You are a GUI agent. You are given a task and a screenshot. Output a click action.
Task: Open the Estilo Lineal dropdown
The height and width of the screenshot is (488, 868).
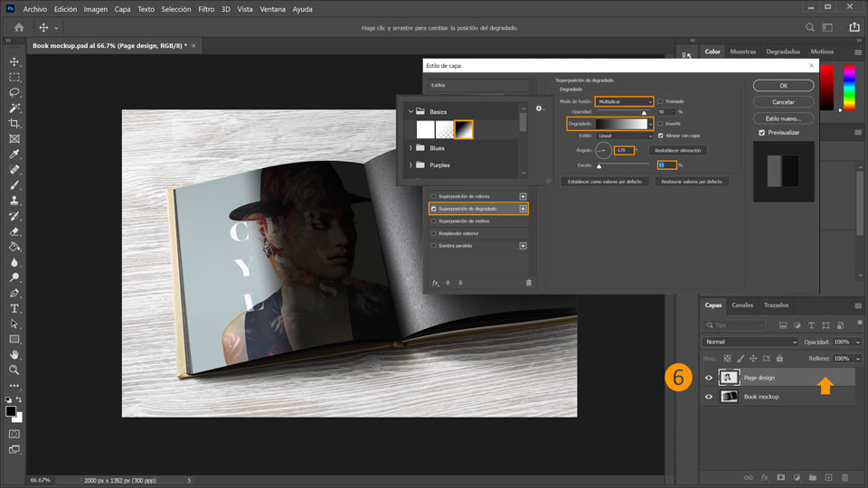click(x=624, y=136)
